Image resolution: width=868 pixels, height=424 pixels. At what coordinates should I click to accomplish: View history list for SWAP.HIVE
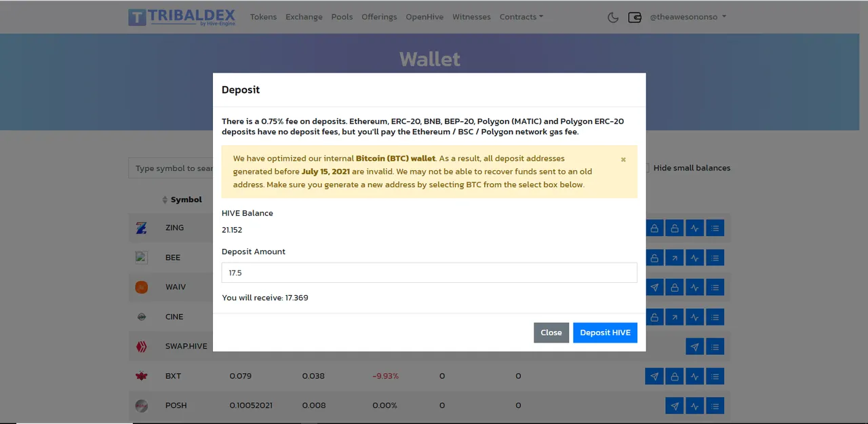coord(715,347)
